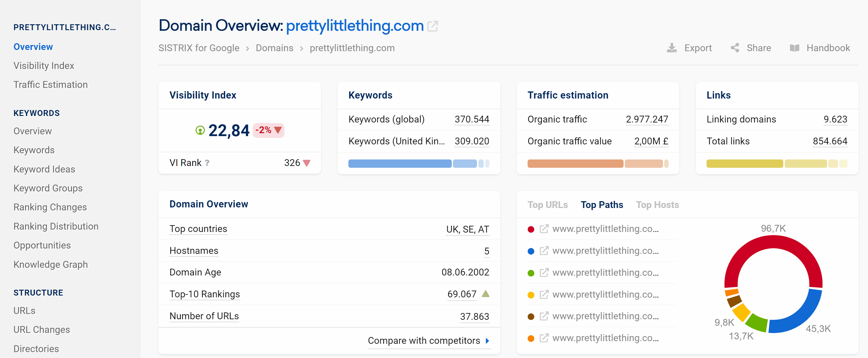The width and height of the screenshot is (868, 358).
Task: Open external link icon beside domain title
Action: (x=432, y=26)
